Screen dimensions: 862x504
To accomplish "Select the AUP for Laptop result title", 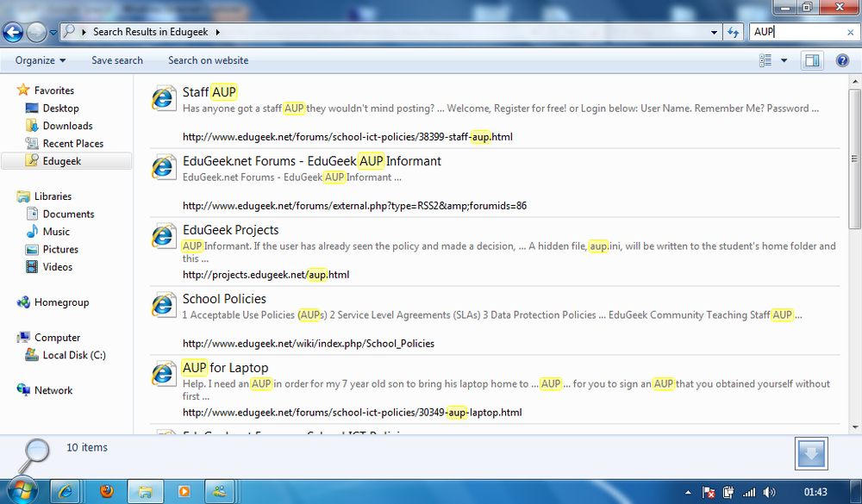I will coord(225,367).
